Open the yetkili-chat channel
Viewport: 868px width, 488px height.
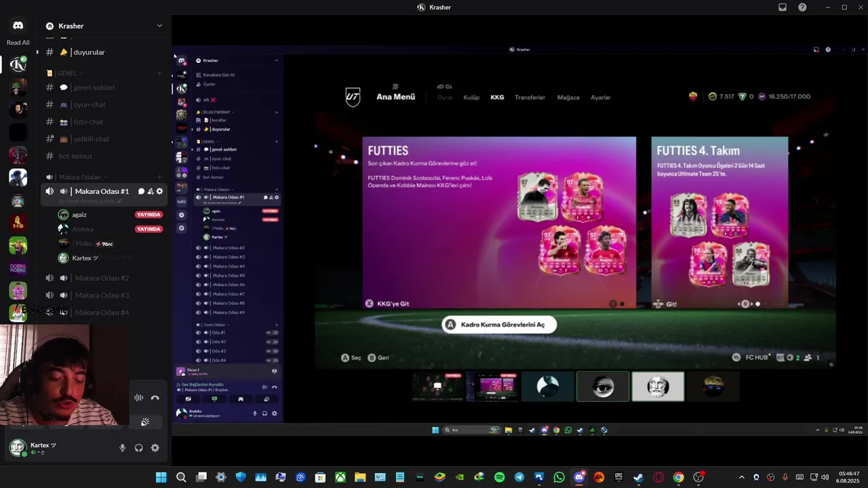104,139
